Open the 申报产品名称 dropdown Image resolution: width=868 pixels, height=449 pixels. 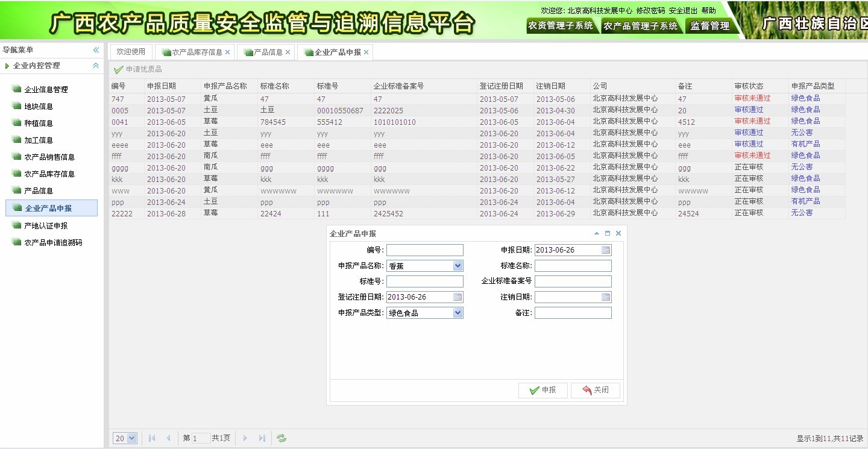click(x=458, y=266)
